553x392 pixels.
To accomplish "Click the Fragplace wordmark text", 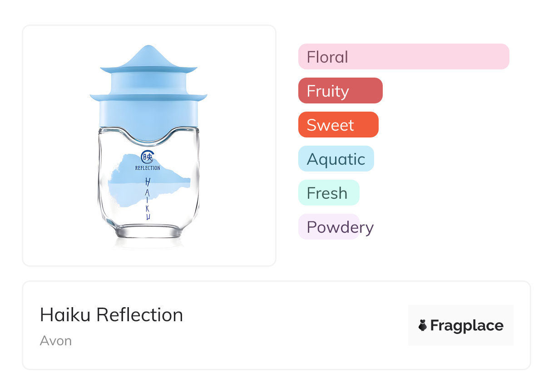I will coord(467,325).
